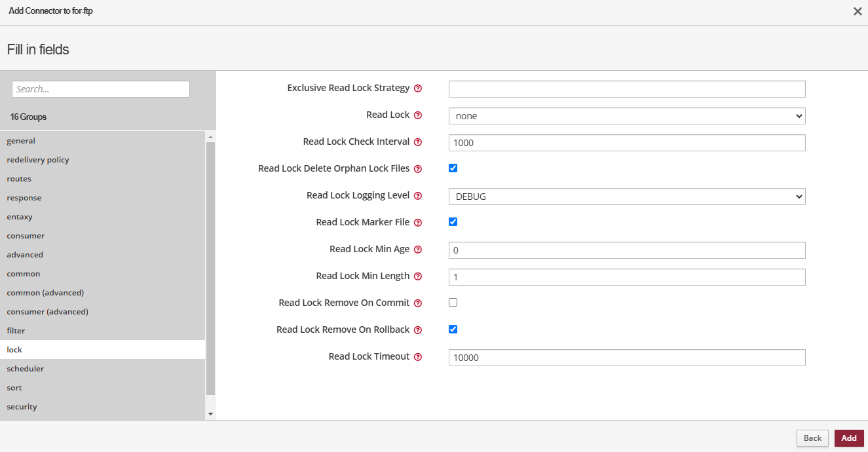Click the Add button
The height and width of the screenshot is (452, 868).
848,438
